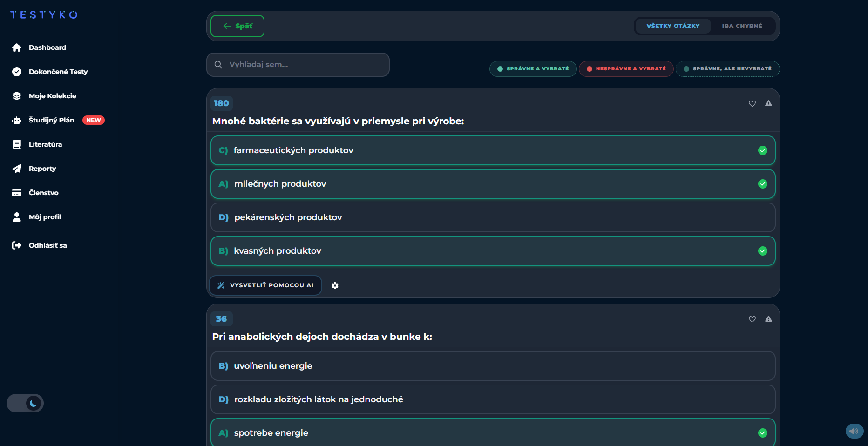Toggle the Správne a vybraté filter
This screenshot has height=446, width=868.
(x=533, y=69)
